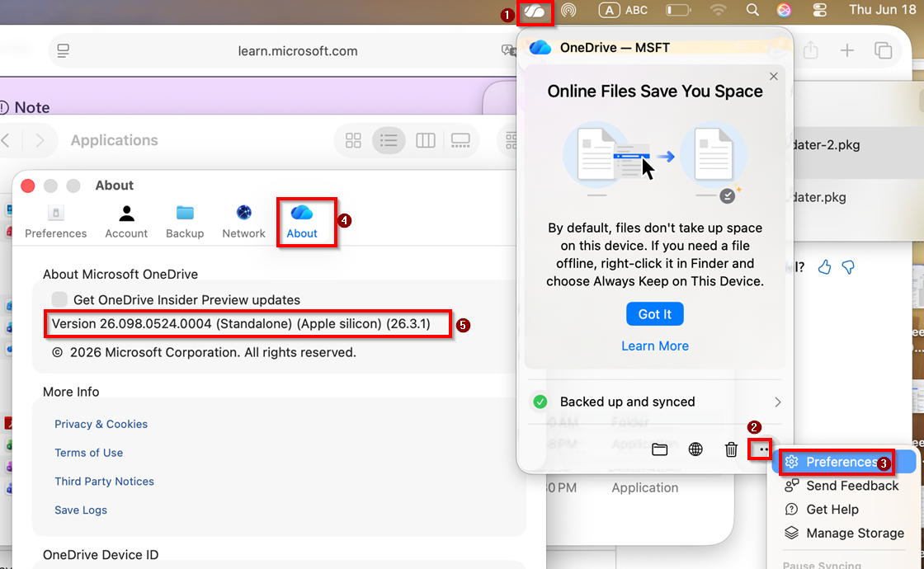The width and height of the screenshot is (924, 569).
Task: Open the Third Party Notices link
Action: pyautogui.click(x=104, y=482)
